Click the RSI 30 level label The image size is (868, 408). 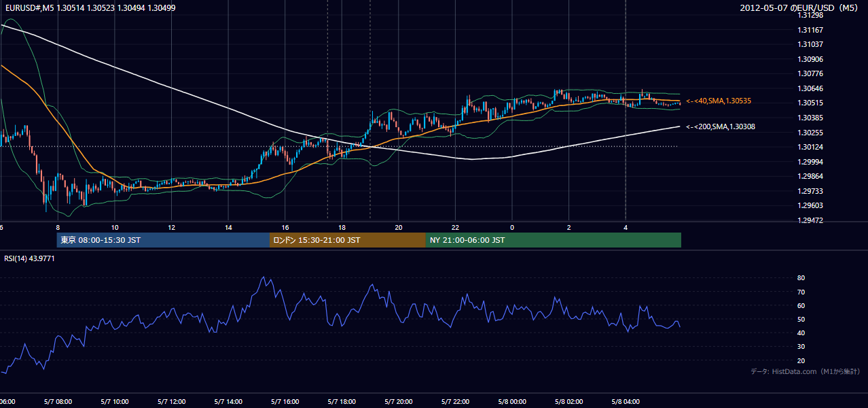(801, 347)
